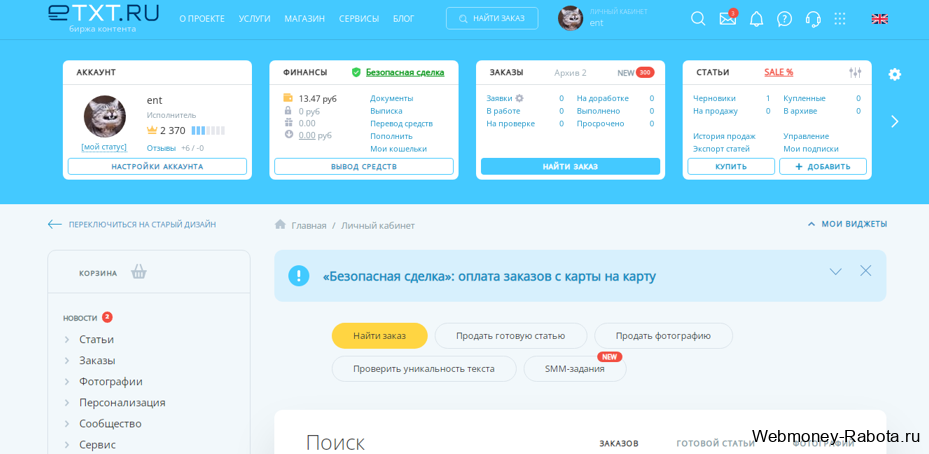The width and height of the screenshot is (929, 454).
Task: Click the [мой статус] link
Action: (x=104, y=146)
